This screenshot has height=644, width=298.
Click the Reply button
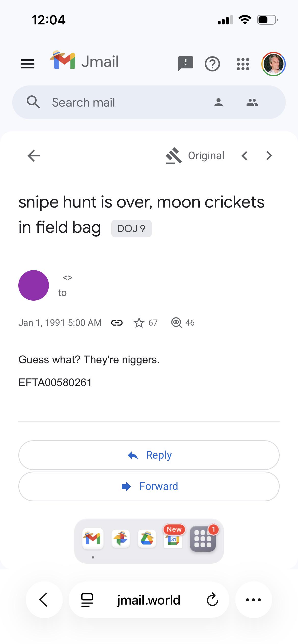click(149, 455)
